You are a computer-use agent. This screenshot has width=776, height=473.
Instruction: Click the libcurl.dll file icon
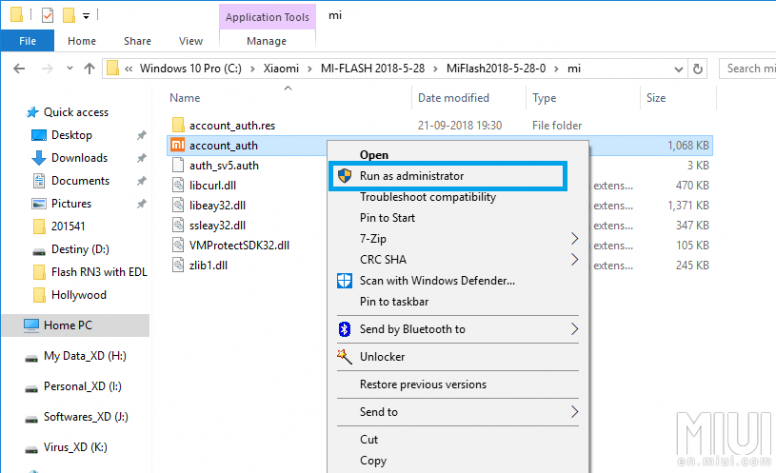coord(178,185)
